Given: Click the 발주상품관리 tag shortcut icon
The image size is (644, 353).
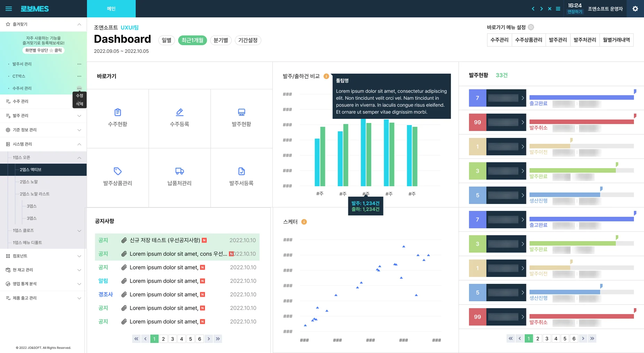Looking at the screenshot, I should (118, 171).
